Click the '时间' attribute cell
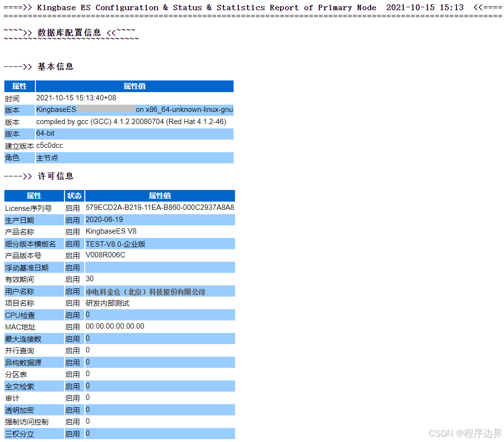Screen dimensions: 504x442 tap(19, 98)
